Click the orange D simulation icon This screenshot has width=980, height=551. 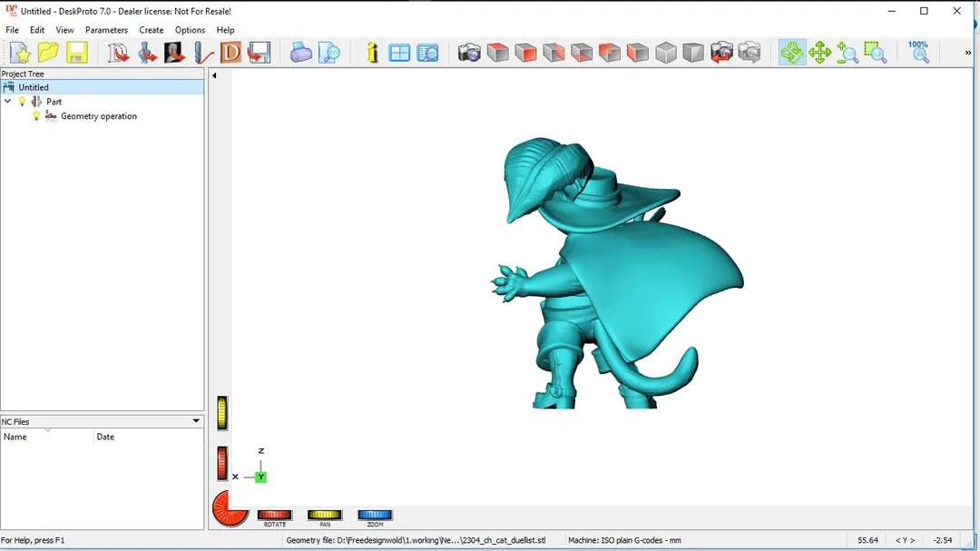coord(230,53)
